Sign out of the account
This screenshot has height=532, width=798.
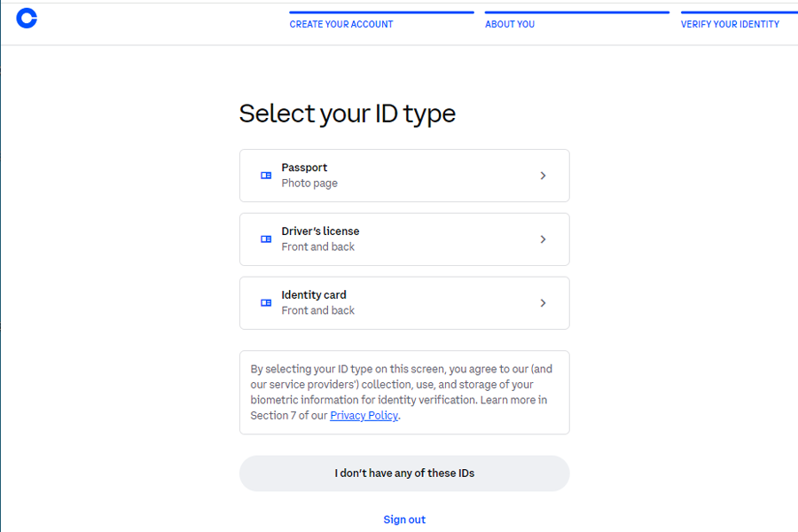pos(404,520)
